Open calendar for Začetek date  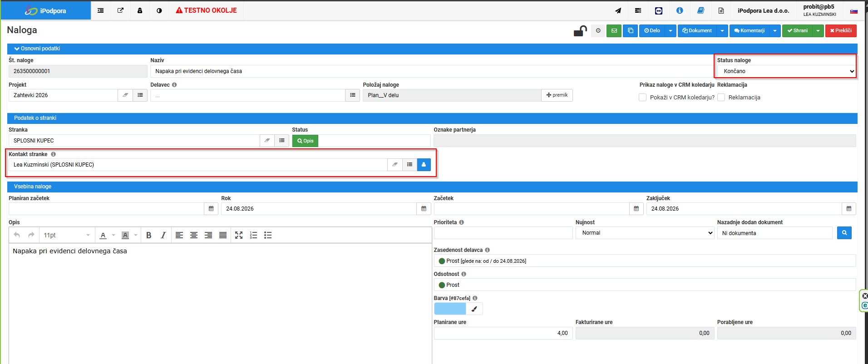(636, 209)
